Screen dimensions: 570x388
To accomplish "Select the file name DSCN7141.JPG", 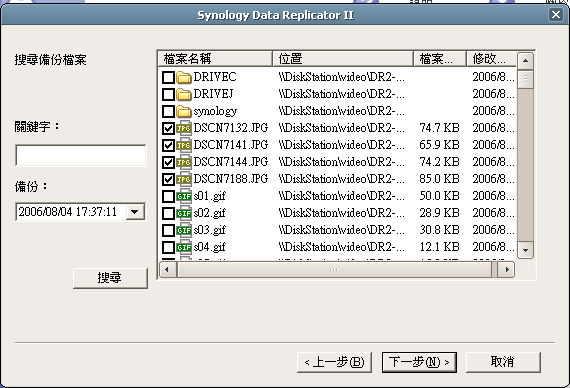I will [x=230, y=145].
